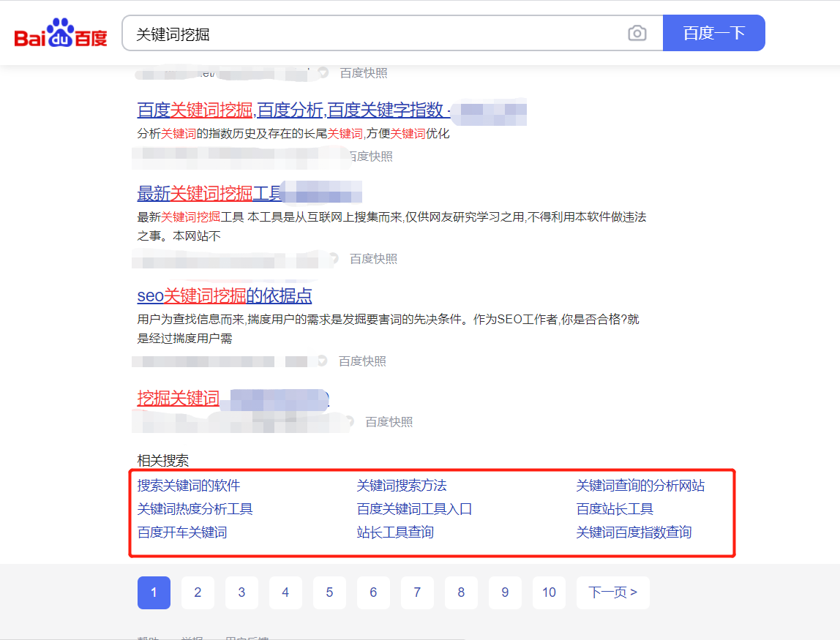Go to results page 8

click(461, 593)
